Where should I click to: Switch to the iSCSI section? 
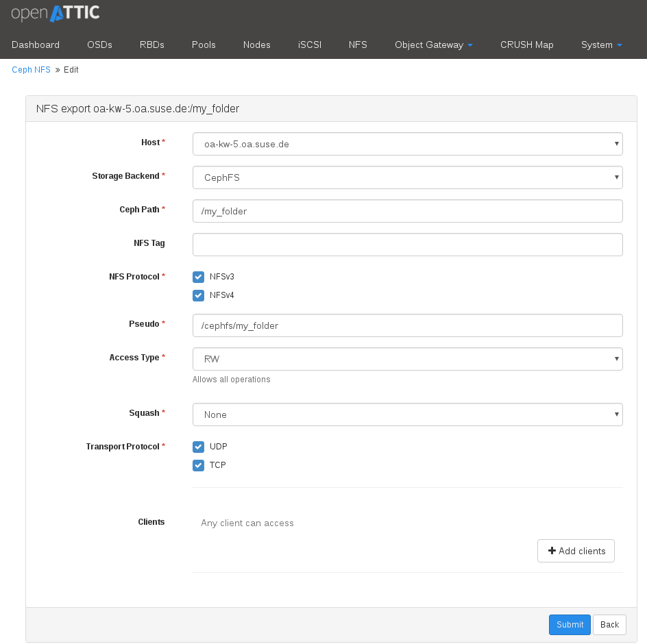point(310,45)
